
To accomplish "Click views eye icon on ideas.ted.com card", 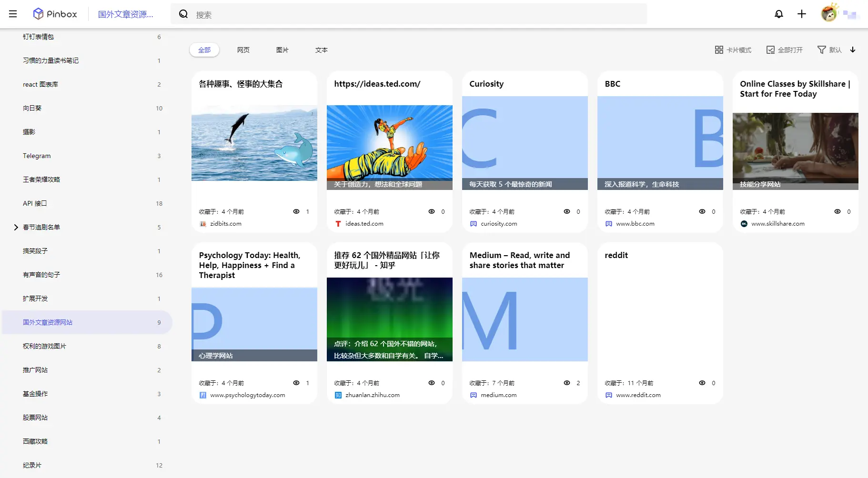I will coord(432,211).
